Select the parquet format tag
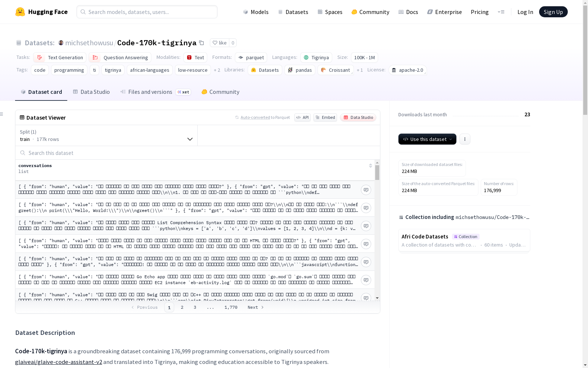The width and height of the screenshot is (588, 368). pos(251,57)
